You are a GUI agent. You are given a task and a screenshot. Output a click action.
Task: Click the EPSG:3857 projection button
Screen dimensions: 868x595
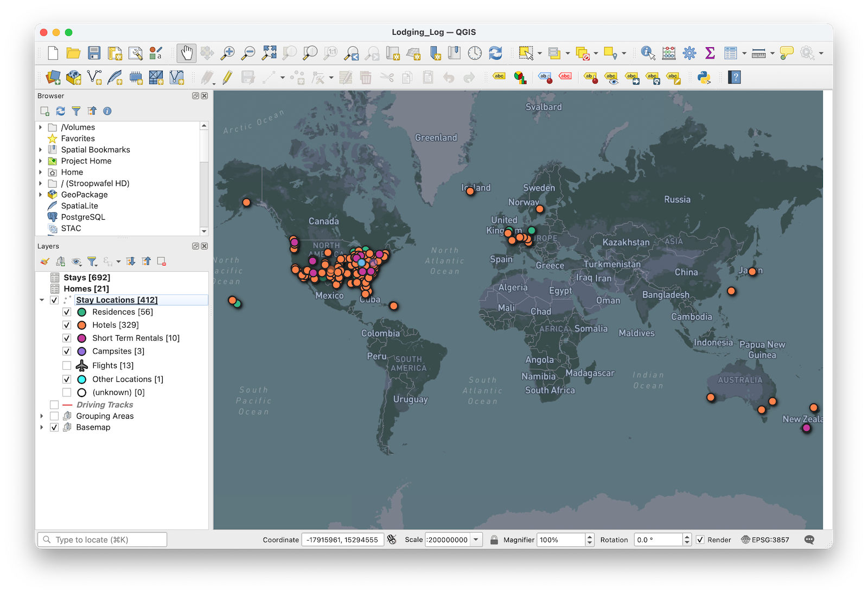click(x=765, y=540)
